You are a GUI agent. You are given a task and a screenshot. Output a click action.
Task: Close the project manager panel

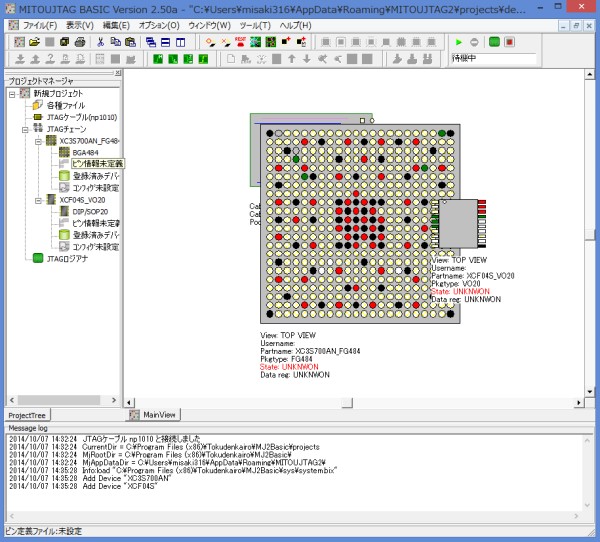(x=116, y=73)
